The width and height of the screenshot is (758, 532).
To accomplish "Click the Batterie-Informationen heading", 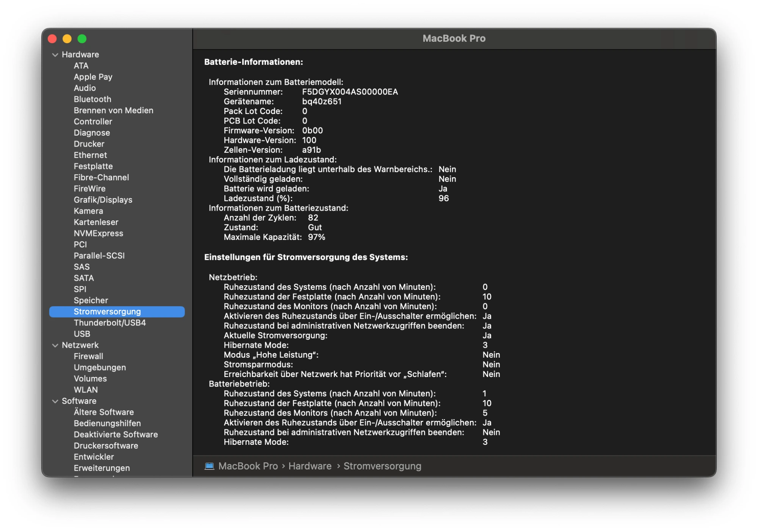I will [254, 62].
